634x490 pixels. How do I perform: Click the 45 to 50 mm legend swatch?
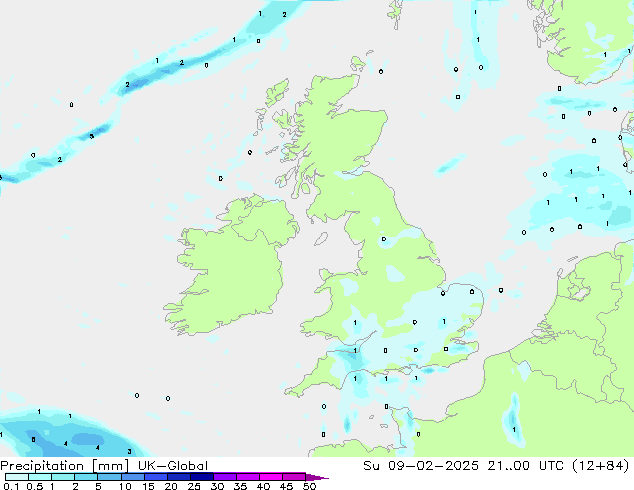point(294,477)
